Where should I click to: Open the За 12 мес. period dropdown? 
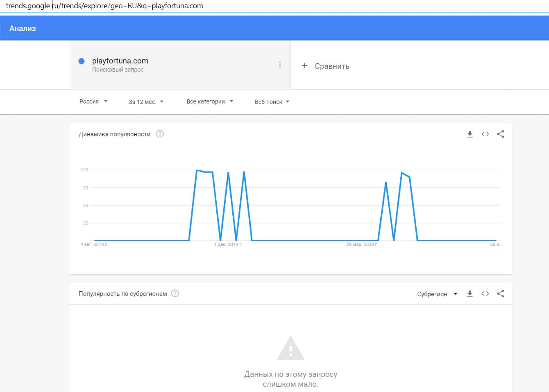point(146,102)
